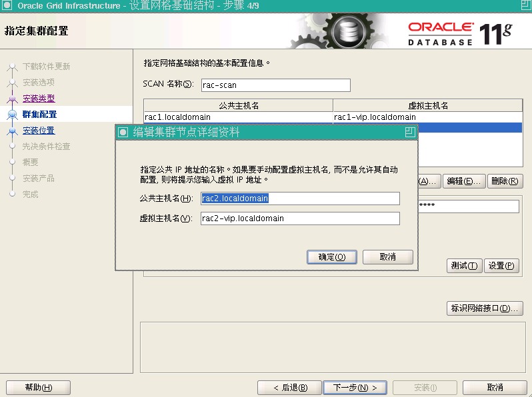Image resolution: width=532 pixels, height=397 pixels.
Task: Select the 下载软件更新 step
Action: [x=47, y=67]
